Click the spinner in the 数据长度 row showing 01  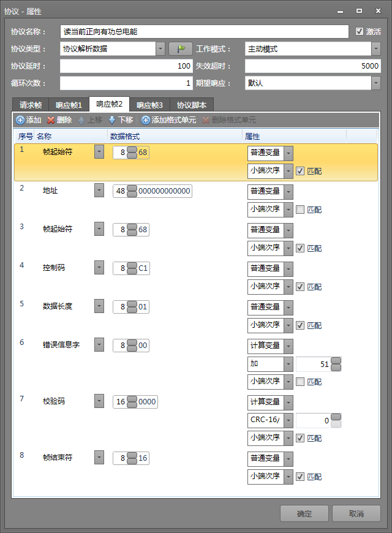(132, 306)
